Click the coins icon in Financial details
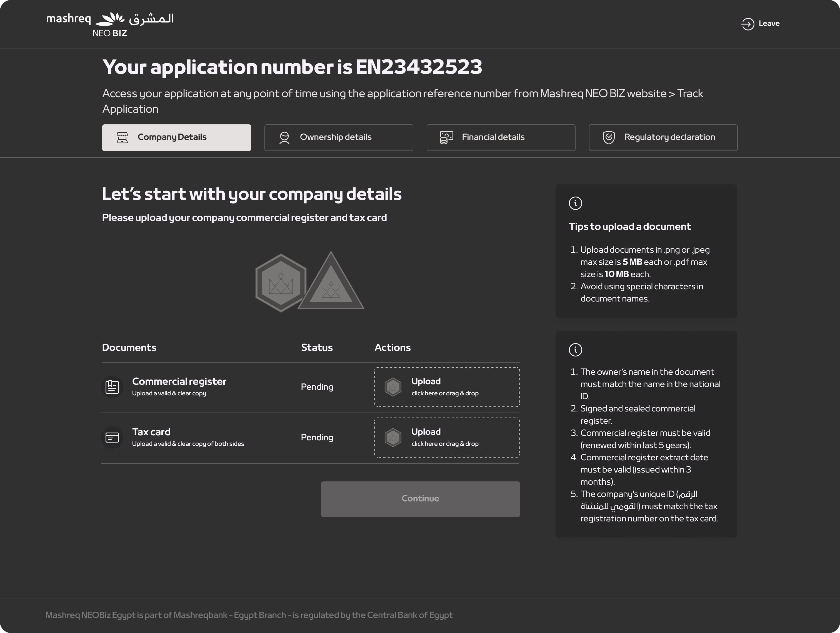This screenshot has width=840, height=633. (x=446, y=137)
